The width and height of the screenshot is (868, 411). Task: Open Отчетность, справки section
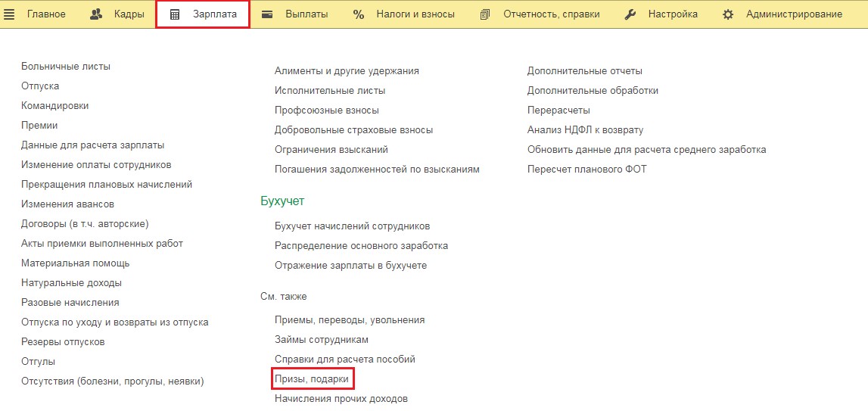coord(552,14)
